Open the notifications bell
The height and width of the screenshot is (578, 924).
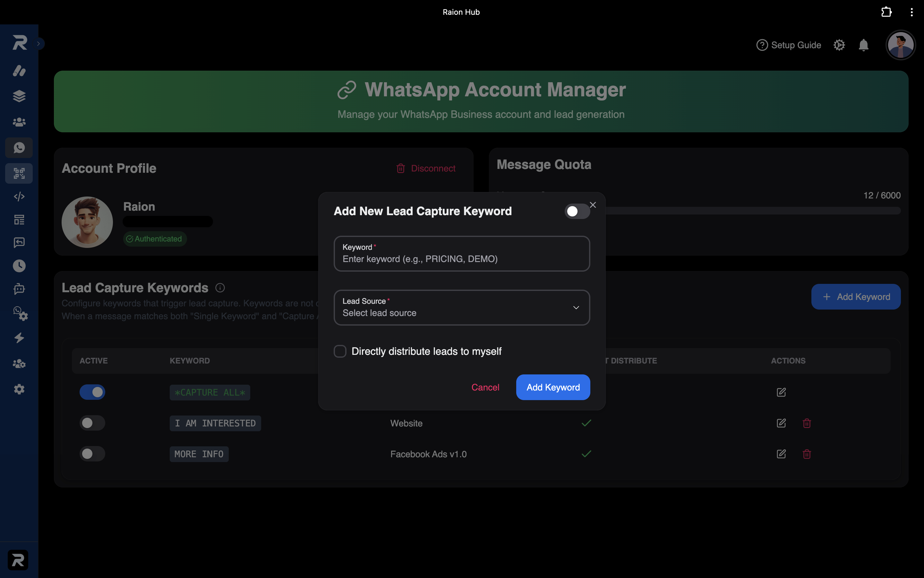863,45
